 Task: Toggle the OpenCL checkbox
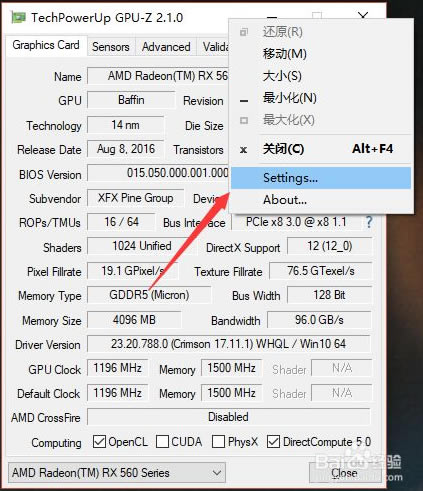pyautogui.click(x=99, y=442)
